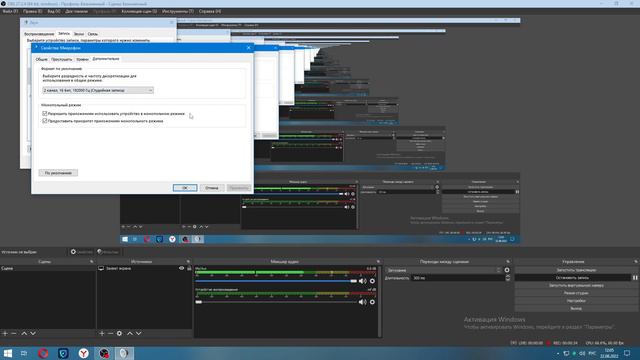The width and height of the screenshot is (640, 360).
Task: Open Sound window from taskbar speaker icon
Action: tap(124, 353)
